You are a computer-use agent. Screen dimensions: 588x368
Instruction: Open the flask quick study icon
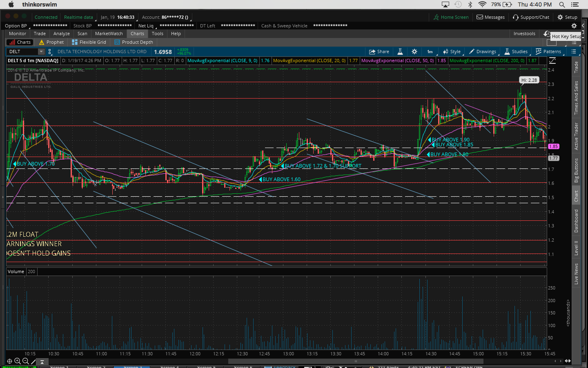click(400, 52)
